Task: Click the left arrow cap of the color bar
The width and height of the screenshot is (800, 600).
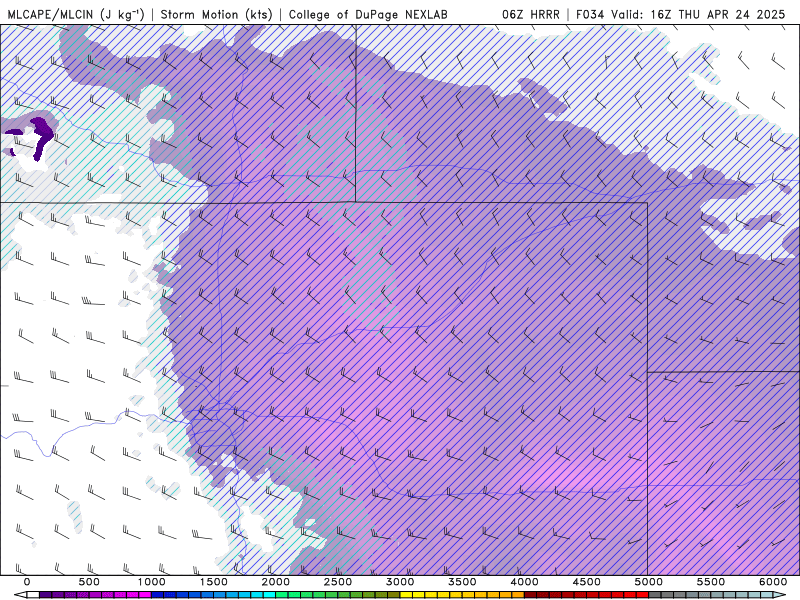Action: point(19,595)
